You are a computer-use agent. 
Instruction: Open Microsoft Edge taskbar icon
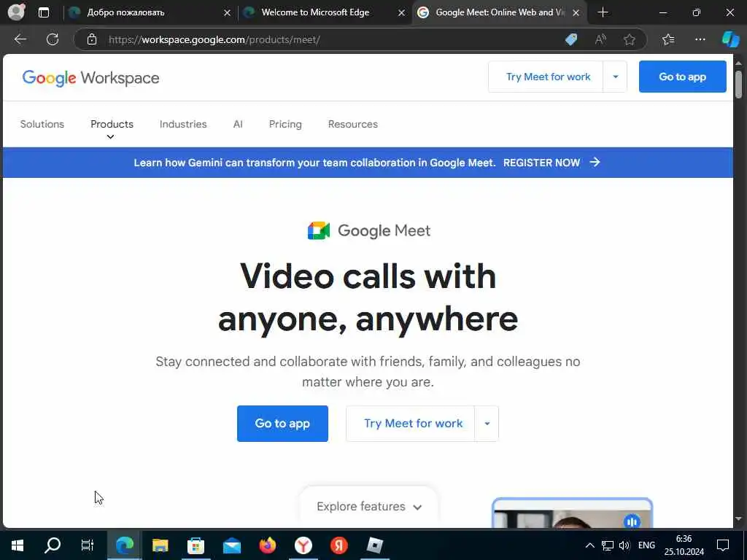[x=124, y=545]
